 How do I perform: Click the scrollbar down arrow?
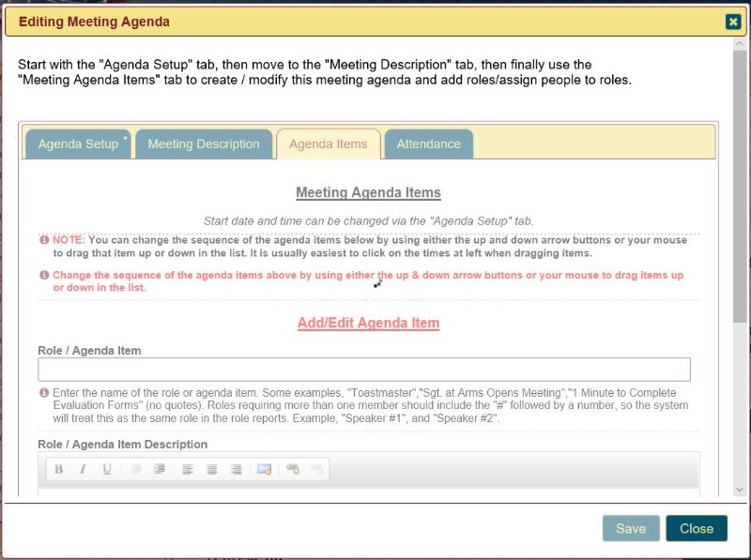click(x=740, y=490)
